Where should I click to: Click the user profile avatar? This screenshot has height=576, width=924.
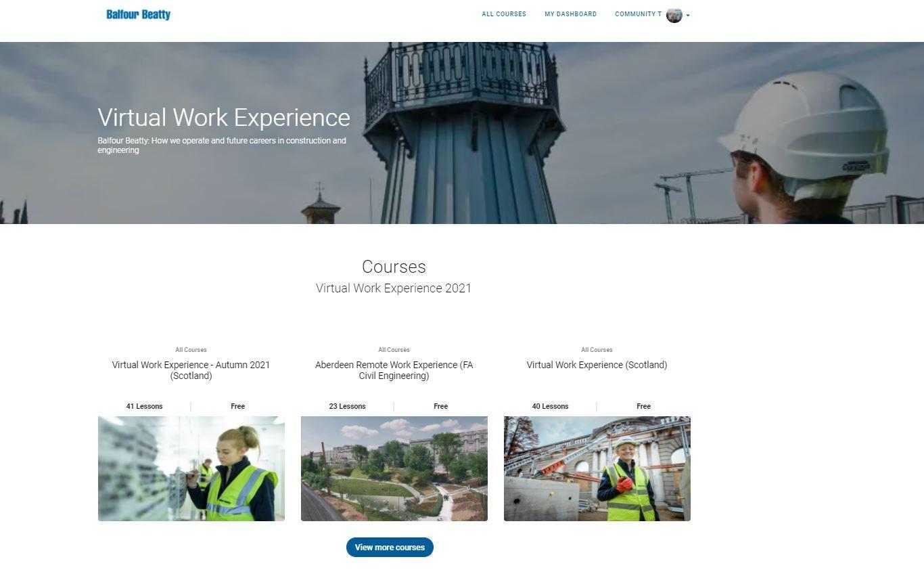point(674,15)
